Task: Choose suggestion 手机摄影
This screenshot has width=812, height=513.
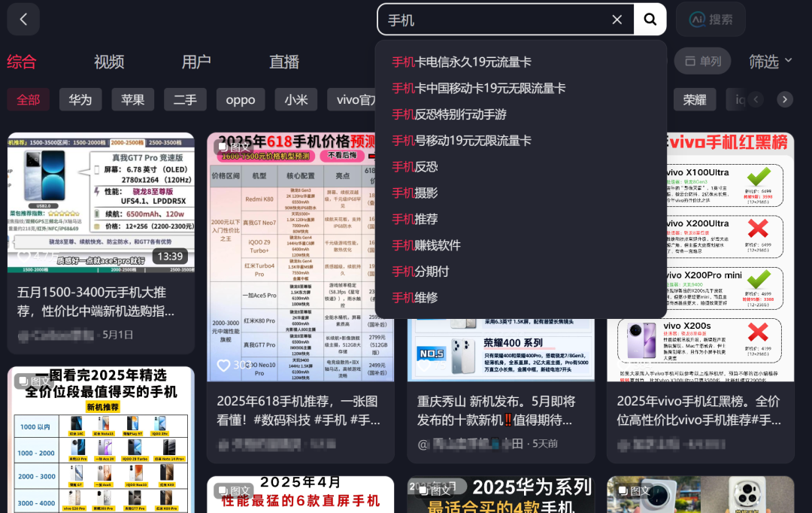Action: click(520, 193)
